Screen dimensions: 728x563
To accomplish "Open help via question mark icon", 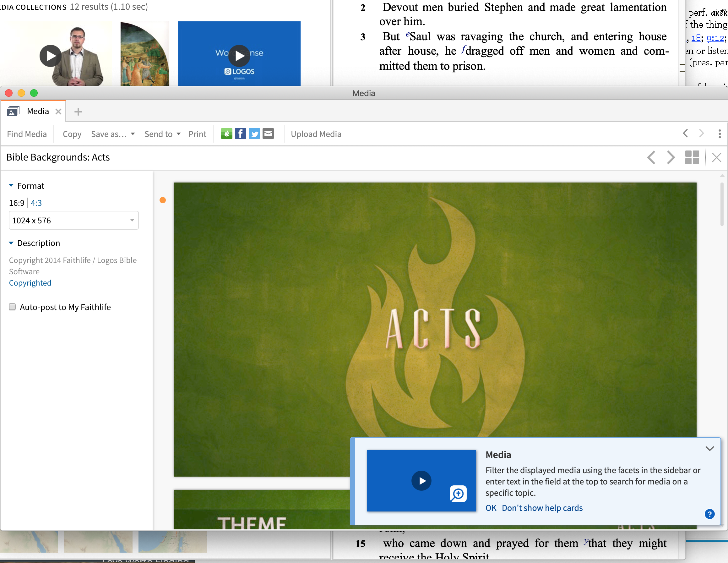I will click(710, 514).
